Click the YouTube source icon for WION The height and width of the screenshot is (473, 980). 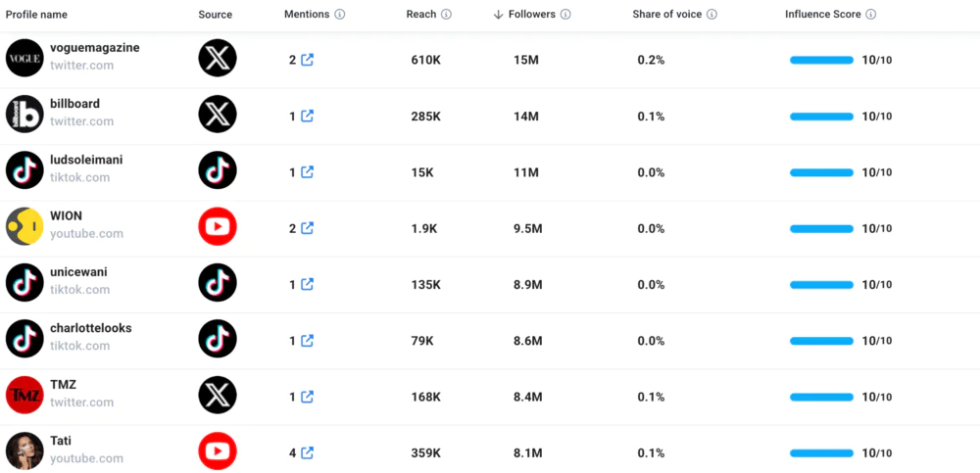coord(218,226)
